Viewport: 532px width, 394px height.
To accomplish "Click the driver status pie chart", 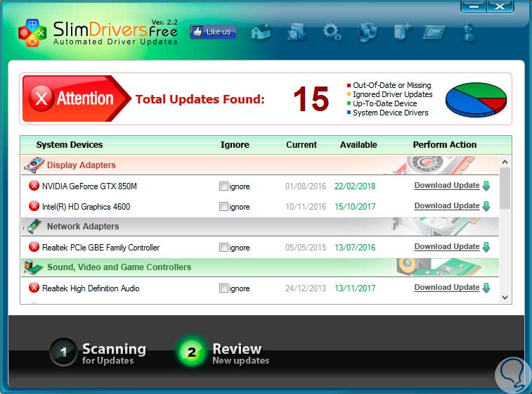I will [476, 99].
